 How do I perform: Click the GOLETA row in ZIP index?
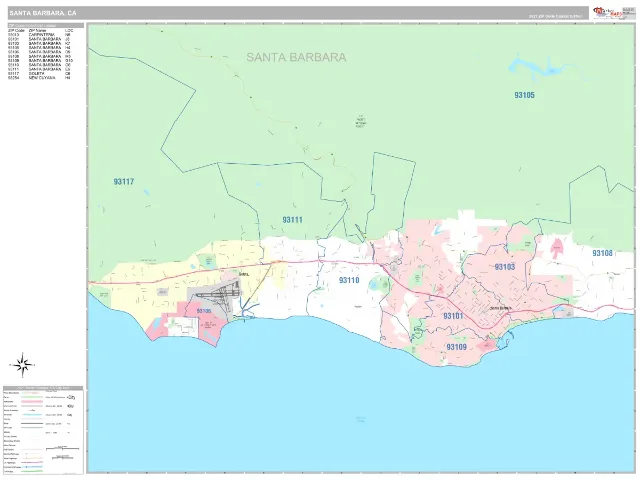(39, 73)
